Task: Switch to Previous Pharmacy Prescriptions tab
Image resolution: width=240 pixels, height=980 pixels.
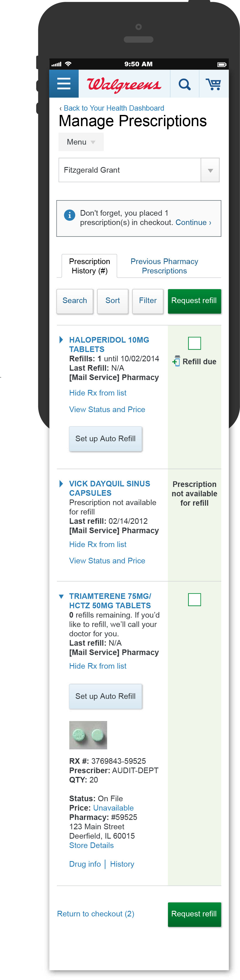Action: tap(164, 266)
